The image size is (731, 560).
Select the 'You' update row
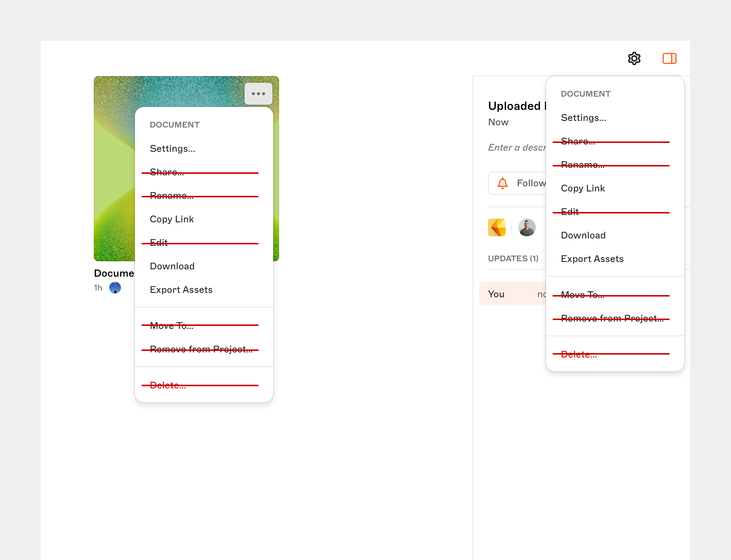tap(511, 294)
